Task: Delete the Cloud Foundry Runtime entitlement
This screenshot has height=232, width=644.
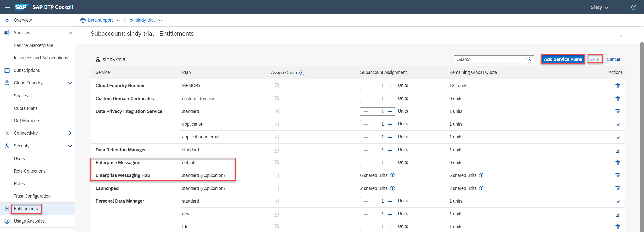Action: 617,86
